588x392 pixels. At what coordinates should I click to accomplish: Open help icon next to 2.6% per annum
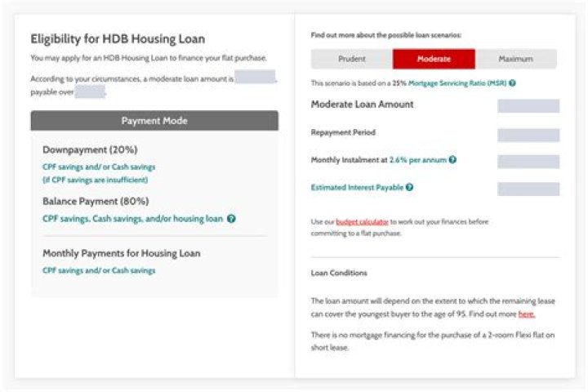[452, 160]
